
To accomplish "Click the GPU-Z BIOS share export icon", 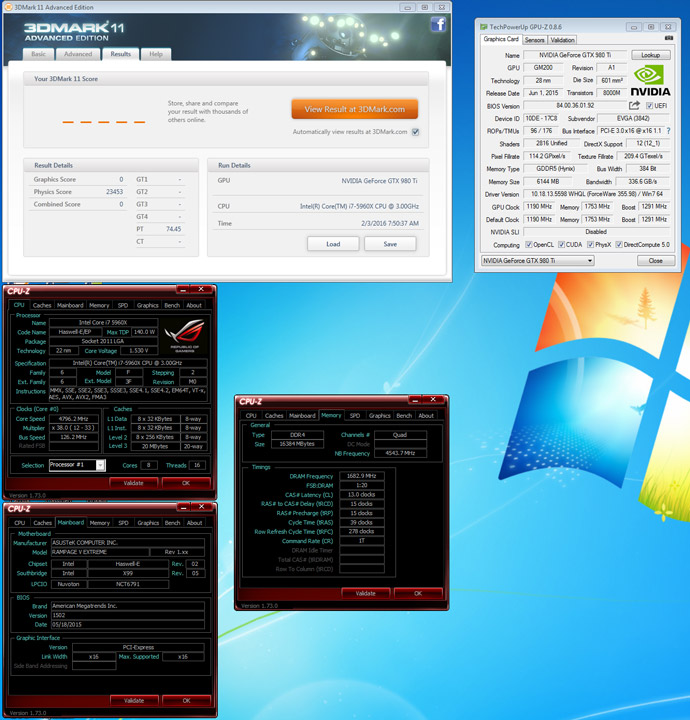I will click(x=634, y=106).
